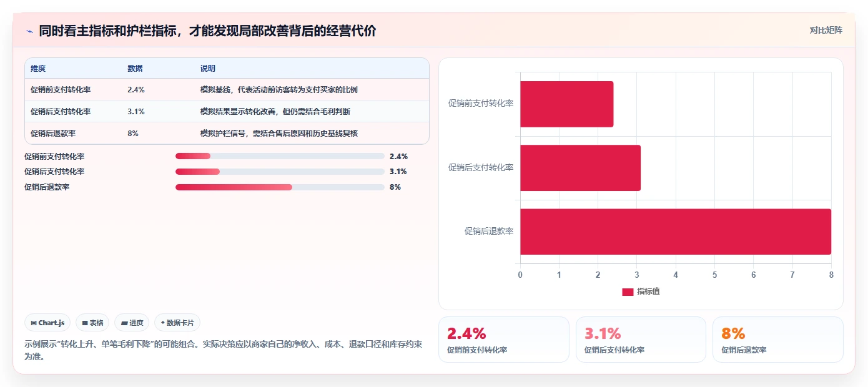Select the 3.1% cell in the table

[136, 112]
